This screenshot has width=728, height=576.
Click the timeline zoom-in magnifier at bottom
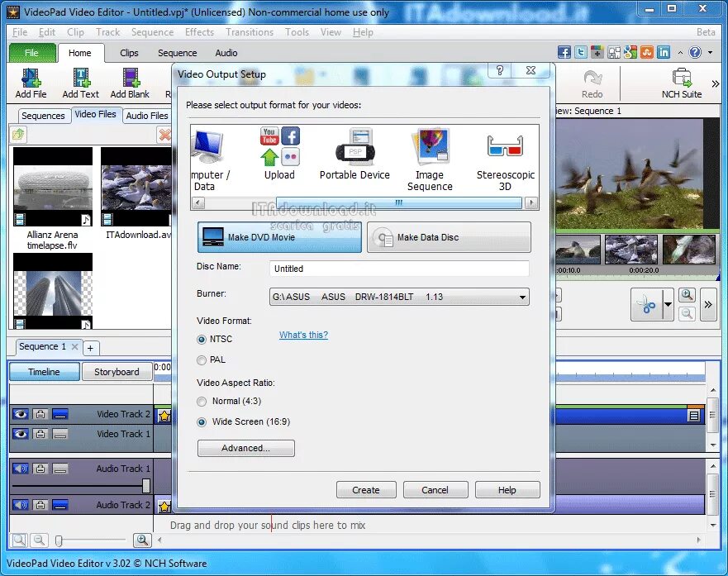[142, 540]
